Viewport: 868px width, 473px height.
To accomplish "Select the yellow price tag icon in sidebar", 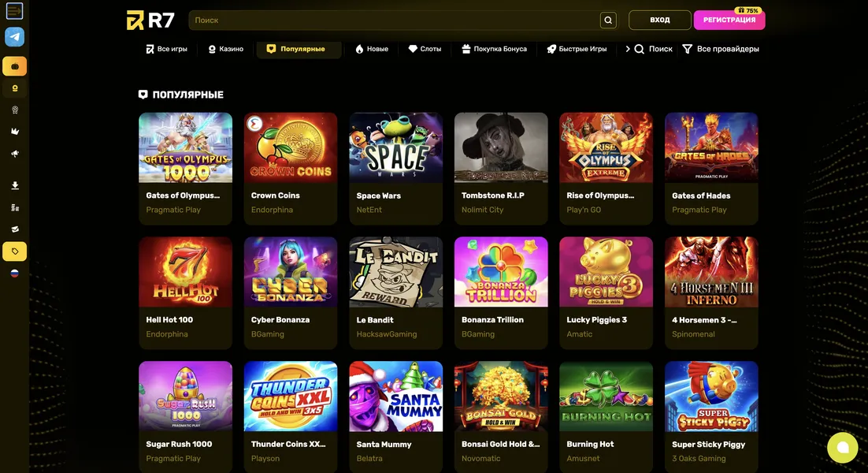I will pos(14,251).
